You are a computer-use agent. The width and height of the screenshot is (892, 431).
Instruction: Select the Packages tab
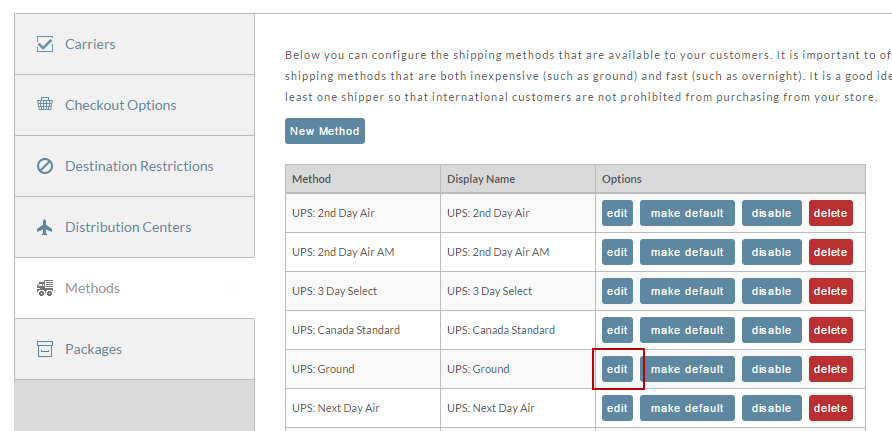coord(135,349)
